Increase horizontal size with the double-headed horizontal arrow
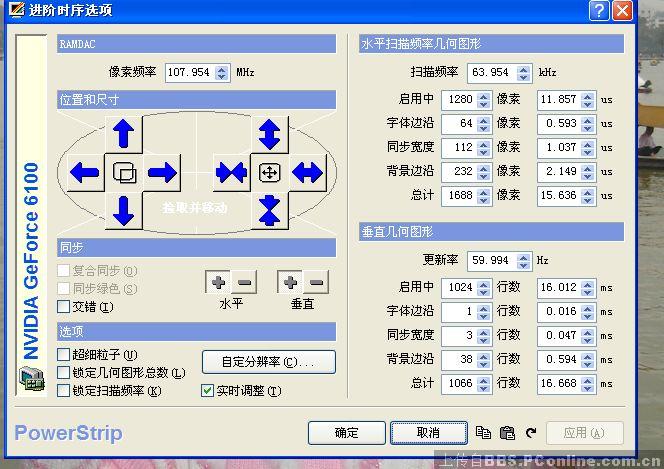 pyautogui.click(x=308, y=173)
